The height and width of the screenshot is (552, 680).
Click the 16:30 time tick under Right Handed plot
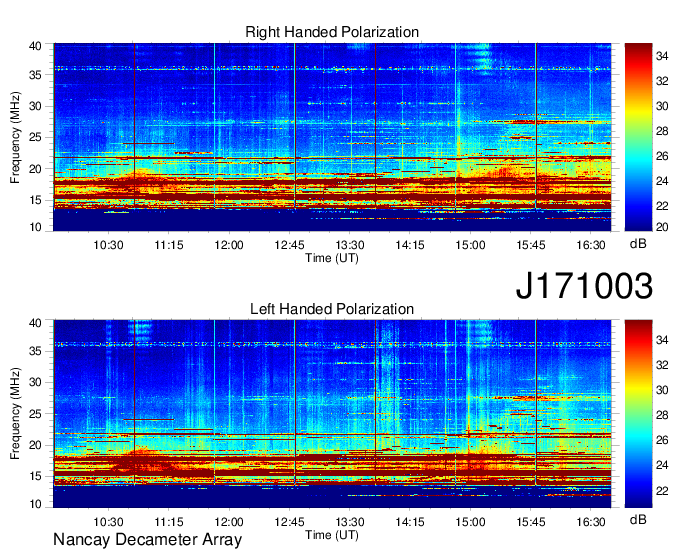(591, 245)
